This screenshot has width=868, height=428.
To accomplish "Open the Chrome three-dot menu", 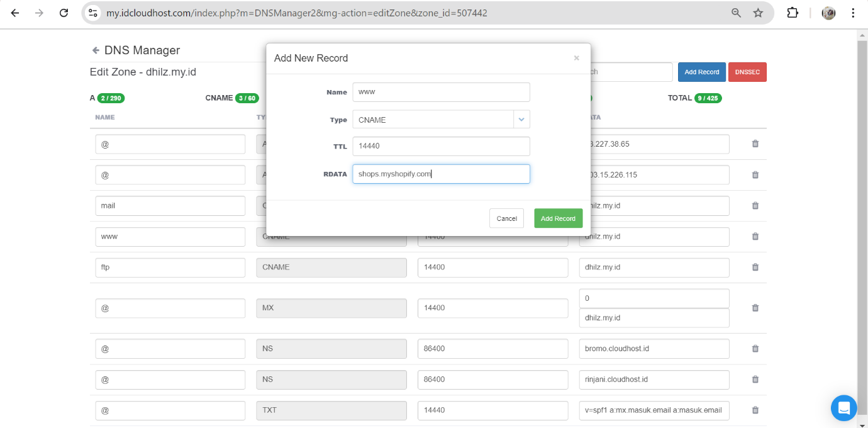I will tap(853, 13).
